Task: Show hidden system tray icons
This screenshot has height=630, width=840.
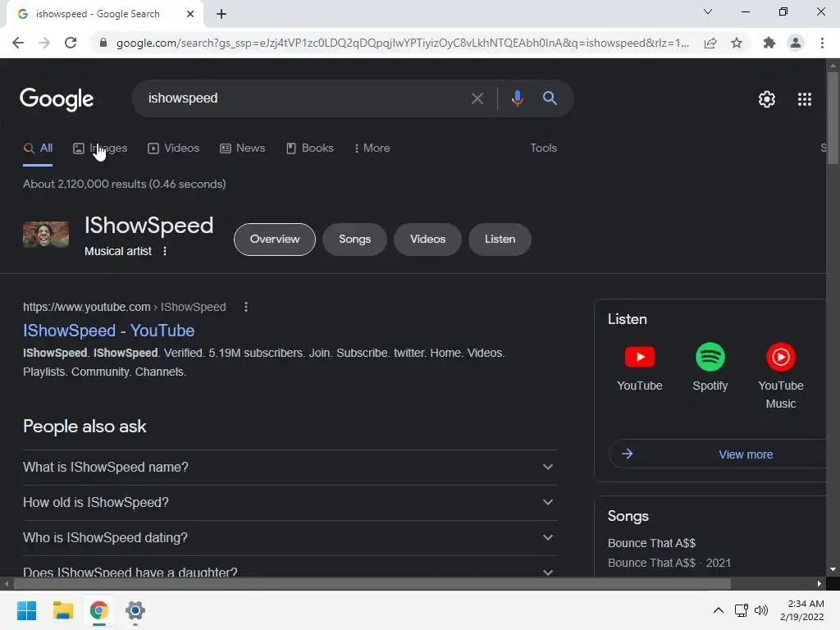Action: pyautogui.click(x=719, y=610)
